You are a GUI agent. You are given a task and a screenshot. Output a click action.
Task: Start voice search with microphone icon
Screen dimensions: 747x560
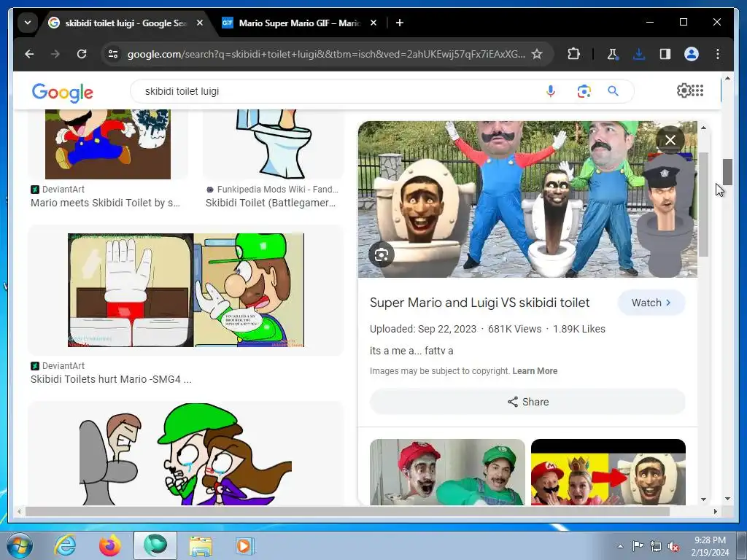(x=550, y=91)
